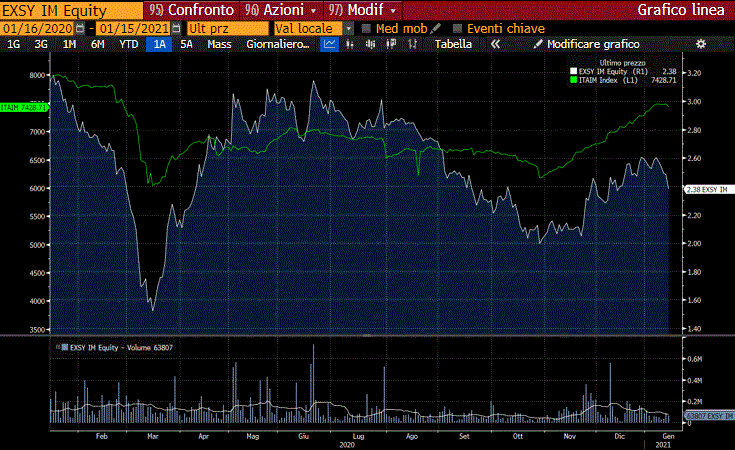The image size is (735, 450).
Task: Select the 1M time range tab
Action: click(69, 44)
